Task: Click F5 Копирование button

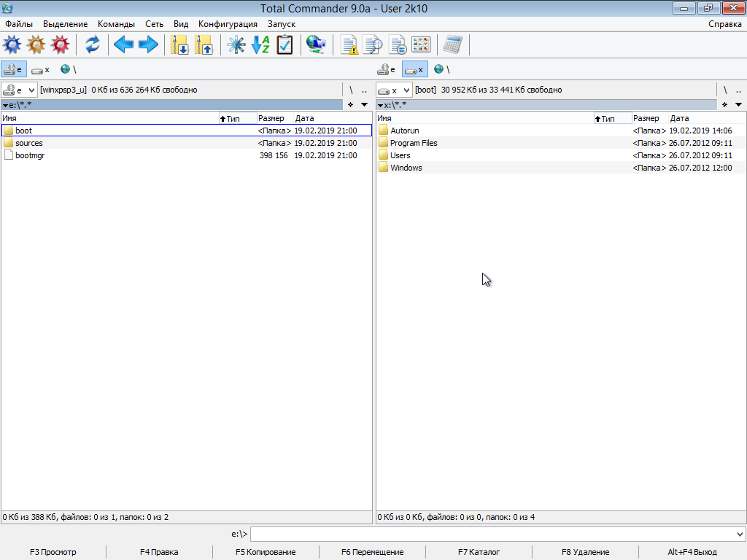Action: pos(266,552)
